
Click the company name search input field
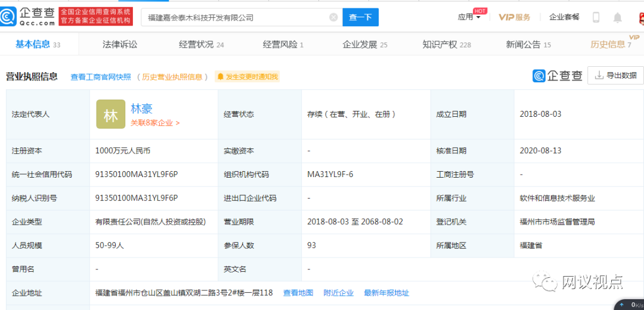236,17
